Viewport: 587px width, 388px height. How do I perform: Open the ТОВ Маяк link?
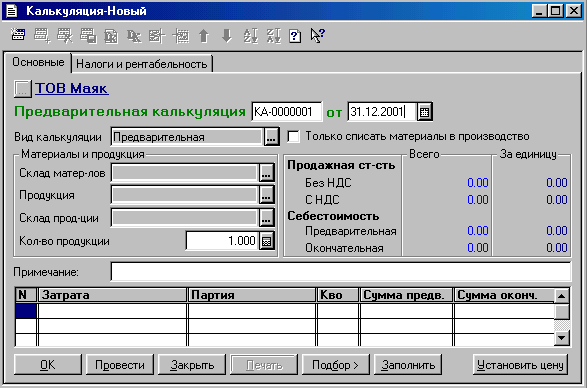[x=72, y=88]
